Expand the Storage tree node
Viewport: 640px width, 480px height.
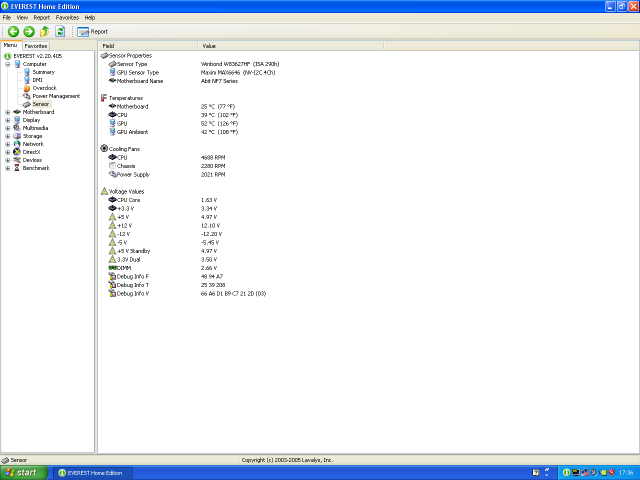tap(7, 136)
